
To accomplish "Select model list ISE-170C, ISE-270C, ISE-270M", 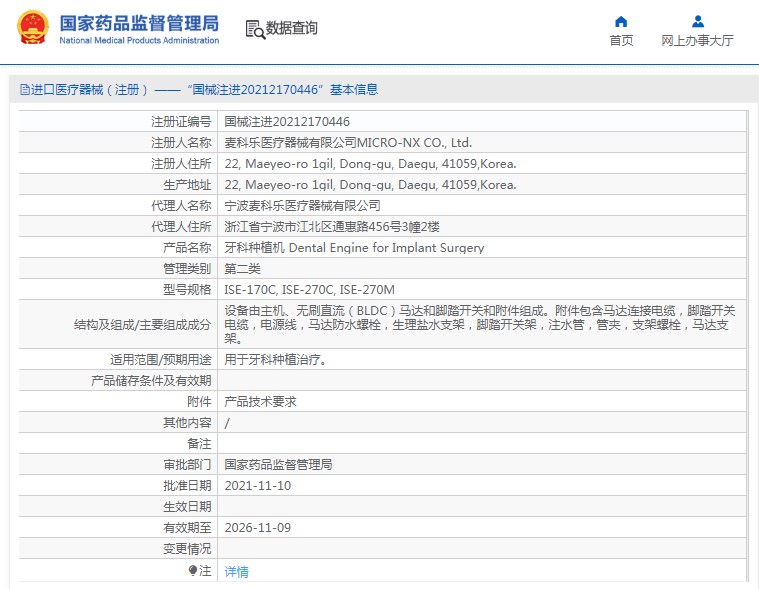I will pyautogui.click(x=309, y=289).
